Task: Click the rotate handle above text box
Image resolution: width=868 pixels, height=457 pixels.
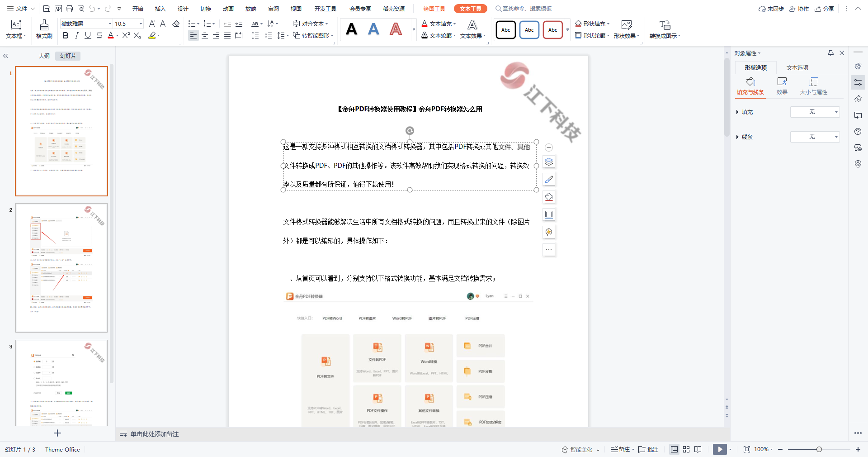Action: [410, 131]
